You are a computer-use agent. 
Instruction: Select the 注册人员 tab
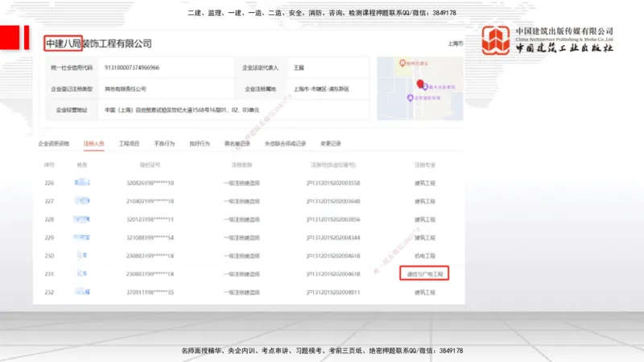93,144
